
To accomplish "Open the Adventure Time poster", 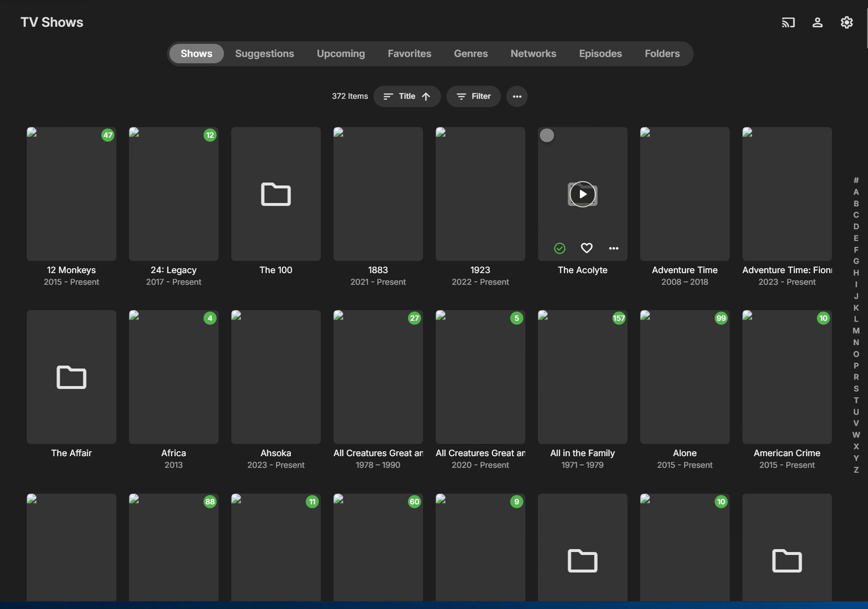I will 685,194.
